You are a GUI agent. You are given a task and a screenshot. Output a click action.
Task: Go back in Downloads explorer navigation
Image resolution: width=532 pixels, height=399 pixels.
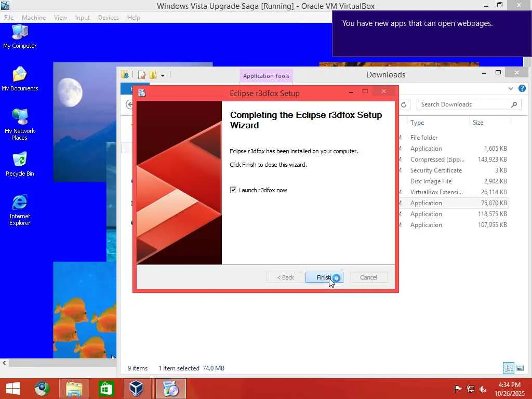click(129, 104)
